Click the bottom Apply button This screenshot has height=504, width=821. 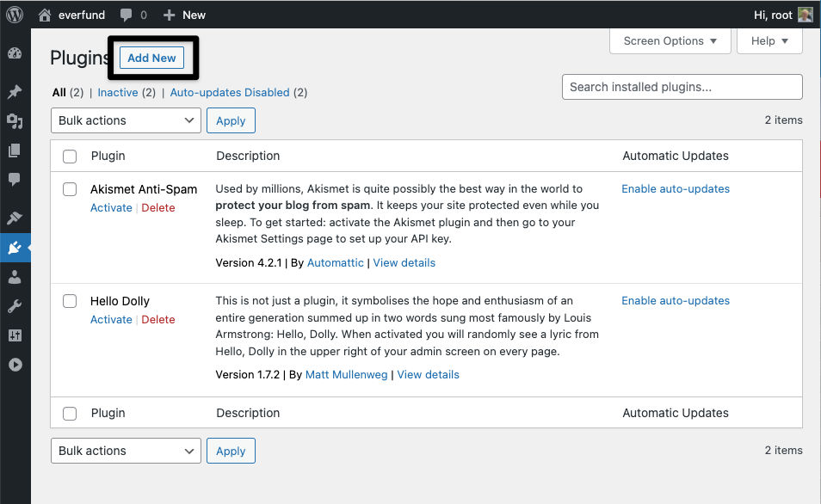(x=231, y=451)
